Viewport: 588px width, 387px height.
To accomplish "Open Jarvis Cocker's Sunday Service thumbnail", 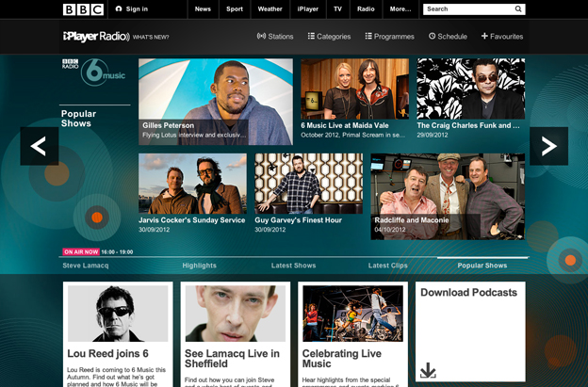I will tap(192, 184).
